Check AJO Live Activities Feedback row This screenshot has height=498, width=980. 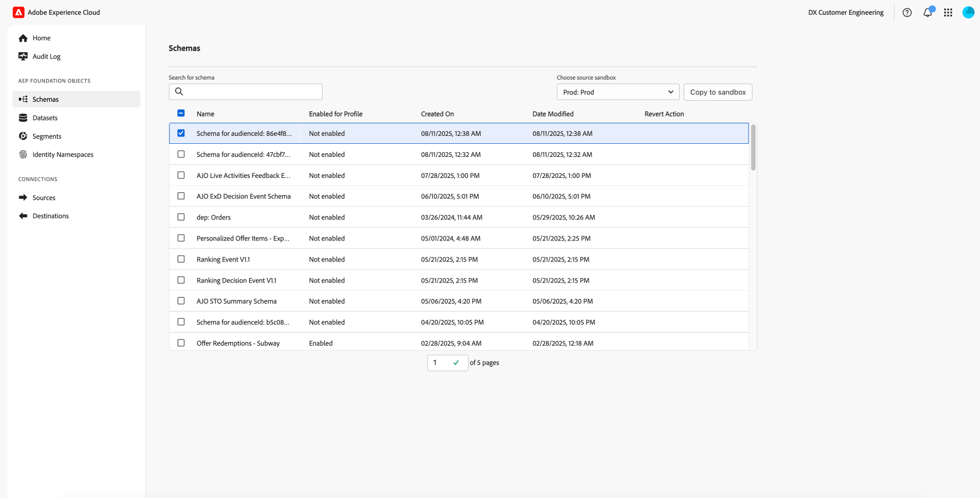(x=181, y=175)
